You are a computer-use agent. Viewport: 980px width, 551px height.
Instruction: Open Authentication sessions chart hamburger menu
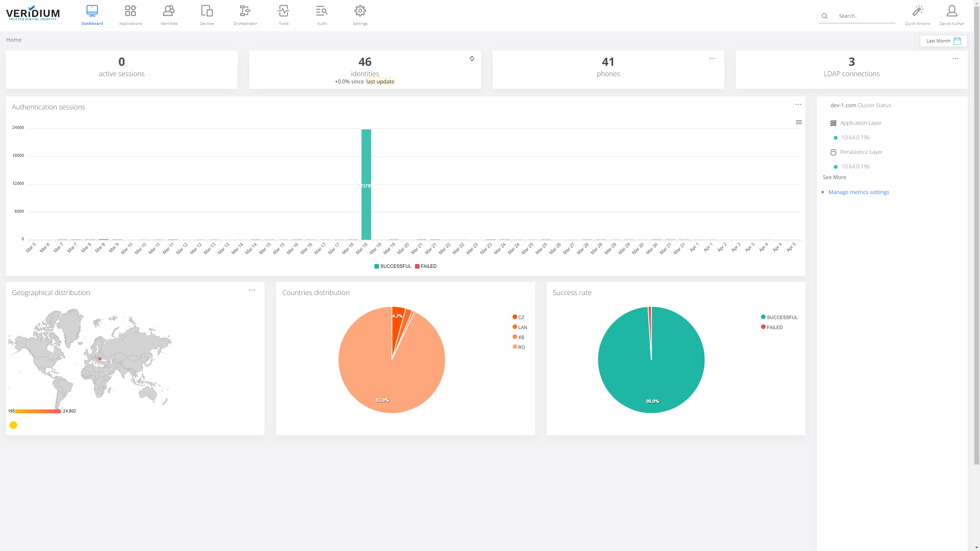(799, 122)
